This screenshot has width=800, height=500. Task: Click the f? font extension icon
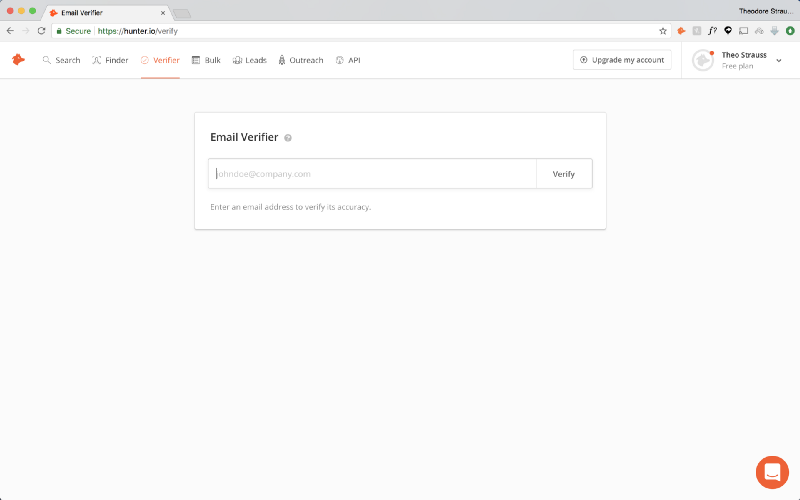[x=712, y=31]
